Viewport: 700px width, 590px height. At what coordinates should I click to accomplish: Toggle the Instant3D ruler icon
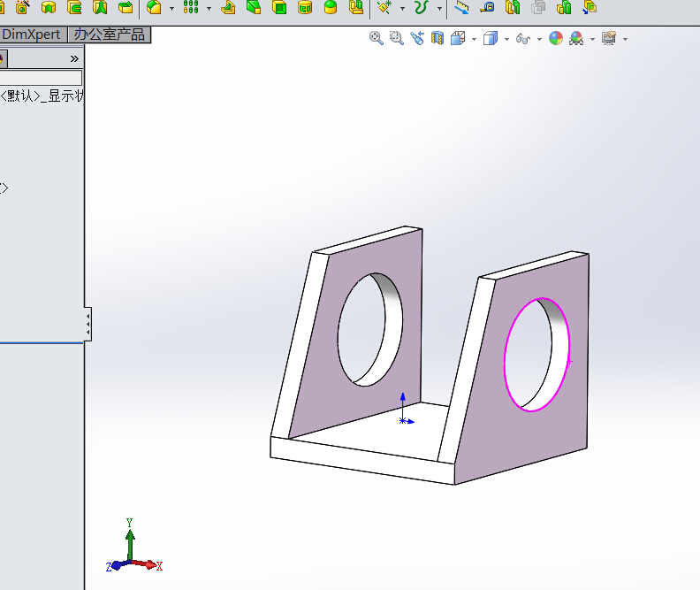click(x=461, y=7)
